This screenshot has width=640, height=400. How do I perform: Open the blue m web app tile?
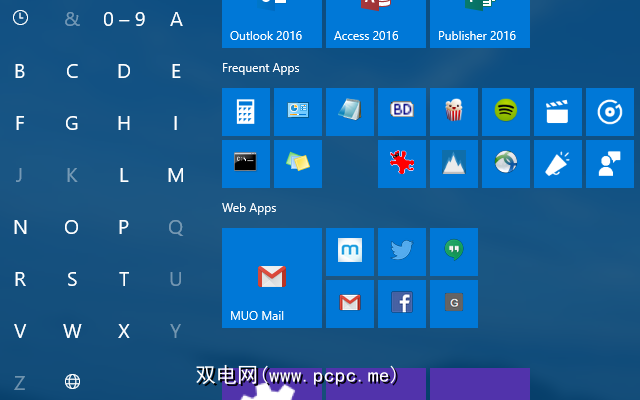[x=350, y=251]
